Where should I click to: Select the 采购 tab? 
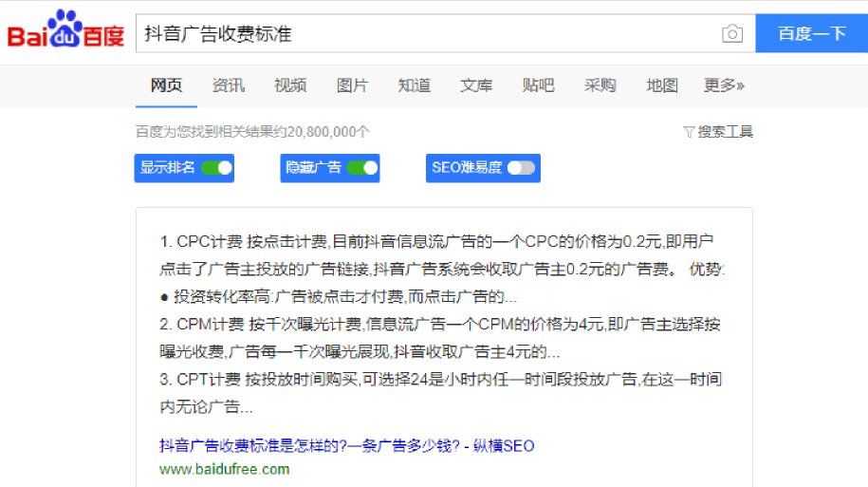pos(600,85)
